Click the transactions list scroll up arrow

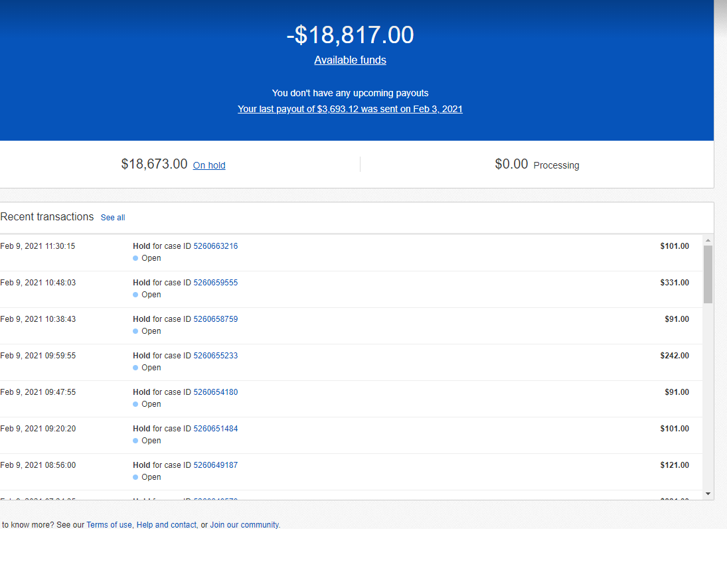click(708, 240)
